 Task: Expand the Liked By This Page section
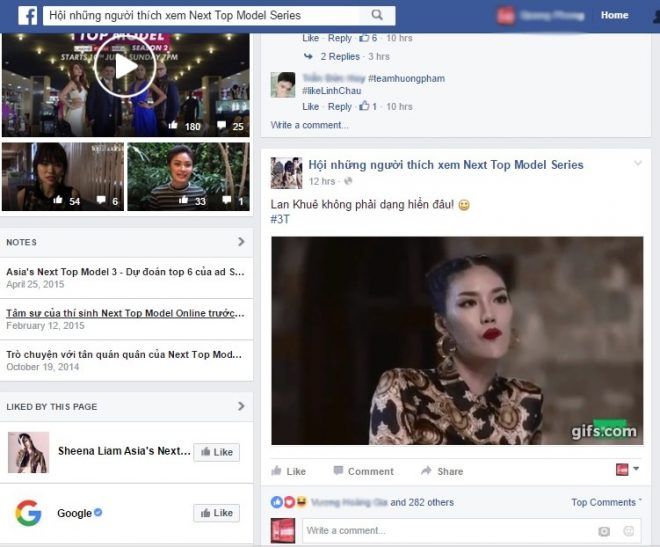coord(241,406)
